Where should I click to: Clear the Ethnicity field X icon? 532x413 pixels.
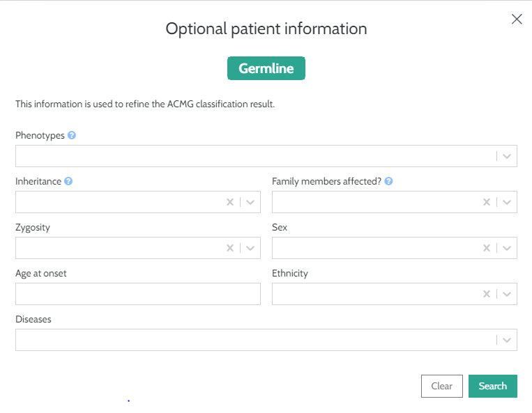(x=487, y=294)
